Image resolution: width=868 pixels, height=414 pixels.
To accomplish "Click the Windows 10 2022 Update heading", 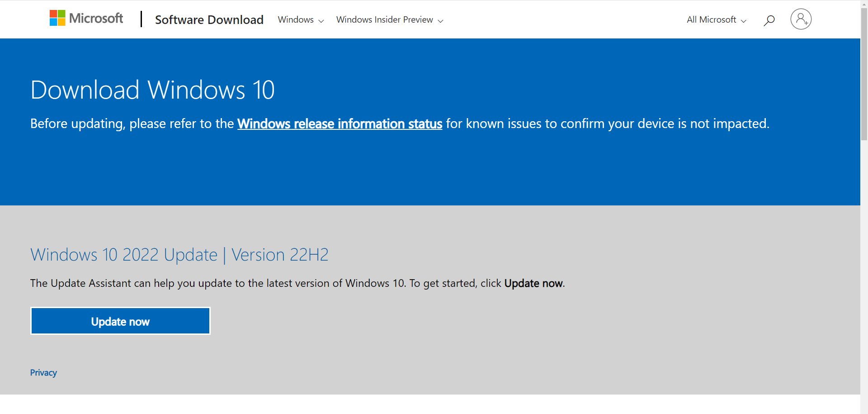I will pyautogui.click(x=179, y=255).
